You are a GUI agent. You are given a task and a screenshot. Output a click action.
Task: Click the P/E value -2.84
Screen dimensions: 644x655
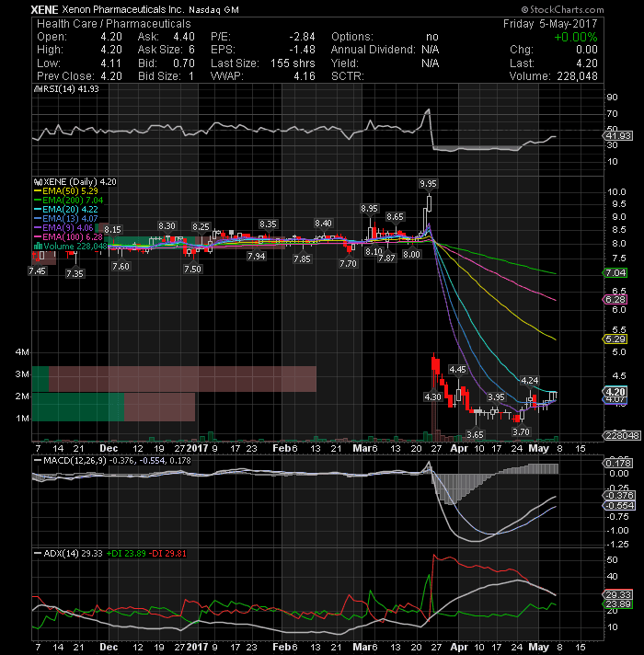coord(302,37)
